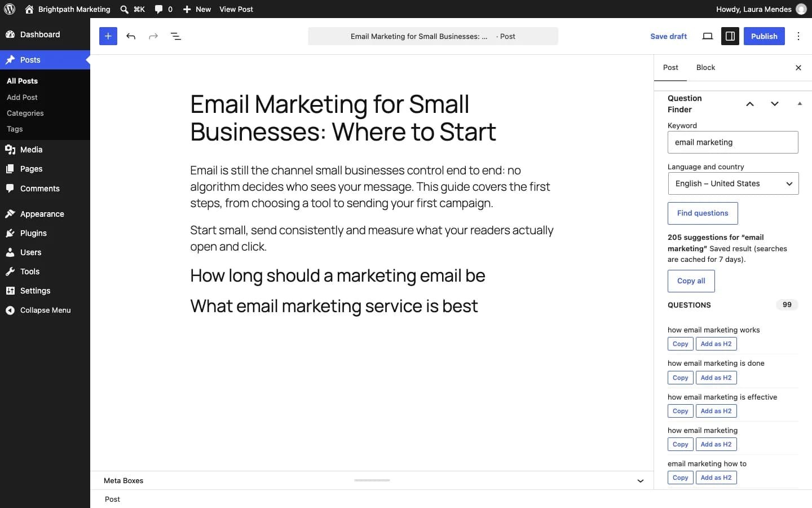Click Save draft
This screenshot has height=508, width=812.
(x=668, y=36)
